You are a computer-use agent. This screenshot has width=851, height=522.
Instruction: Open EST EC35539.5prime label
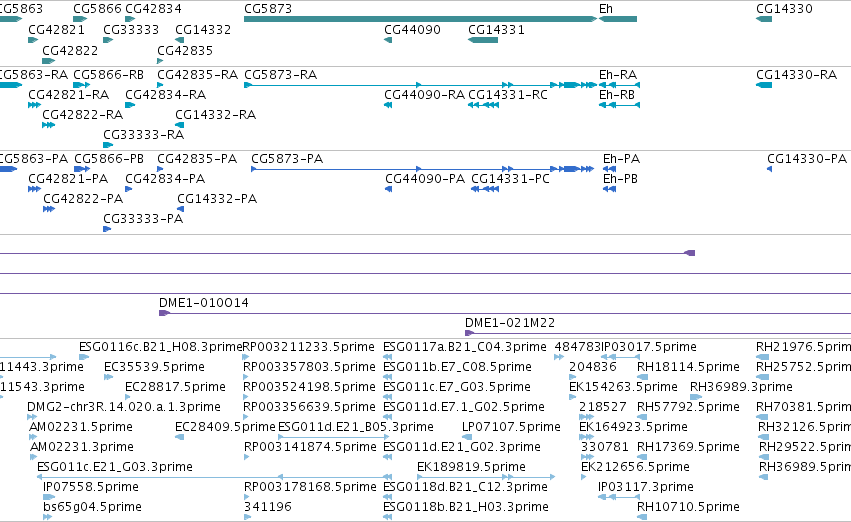coord(155,367)
